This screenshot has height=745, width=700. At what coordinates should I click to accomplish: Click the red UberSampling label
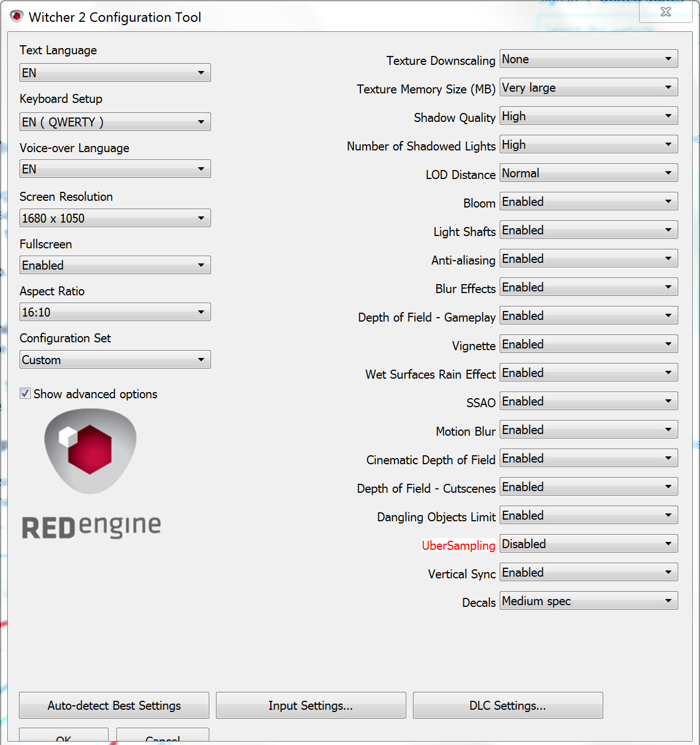coord(458,545)
